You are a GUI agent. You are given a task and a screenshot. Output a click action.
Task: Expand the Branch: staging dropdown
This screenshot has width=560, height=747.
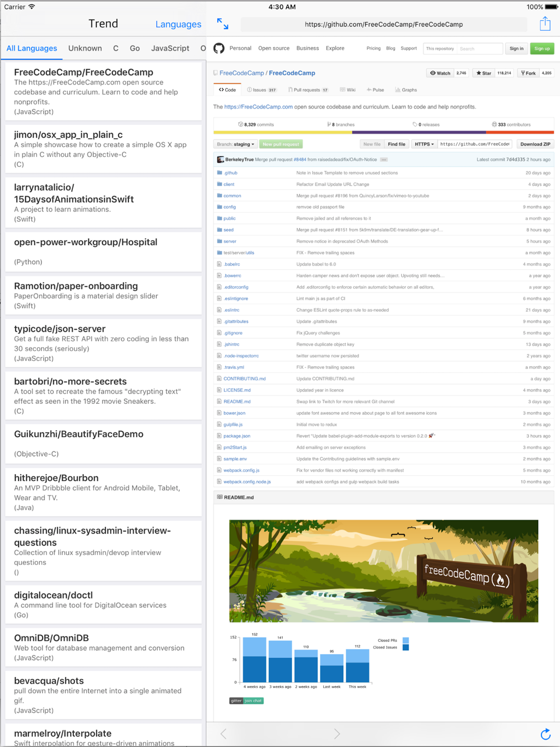coord(236,144)
